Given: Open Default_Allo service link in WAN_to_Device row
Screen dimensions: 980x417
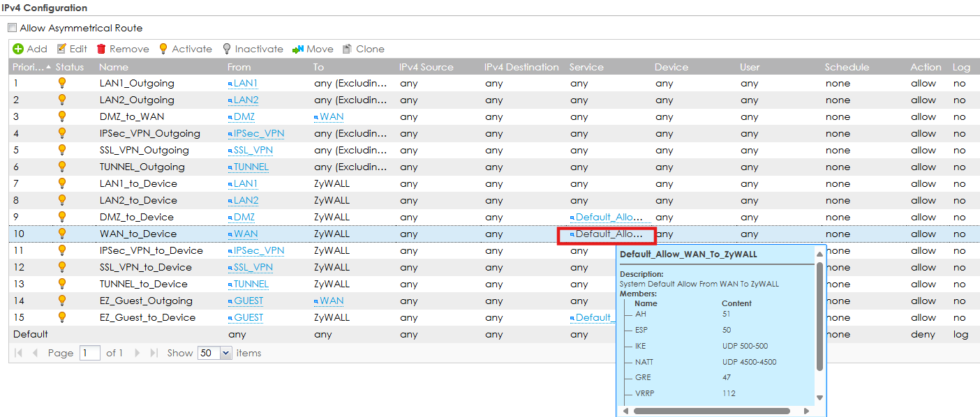Looking at the screenshot, I should coord(607,234).
